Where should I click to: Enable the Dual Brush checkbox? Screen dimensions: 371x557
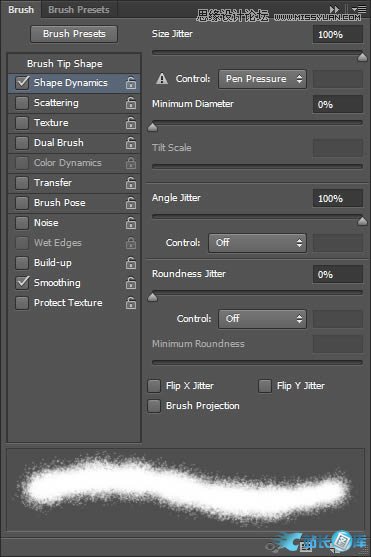(x=22, y=143)
